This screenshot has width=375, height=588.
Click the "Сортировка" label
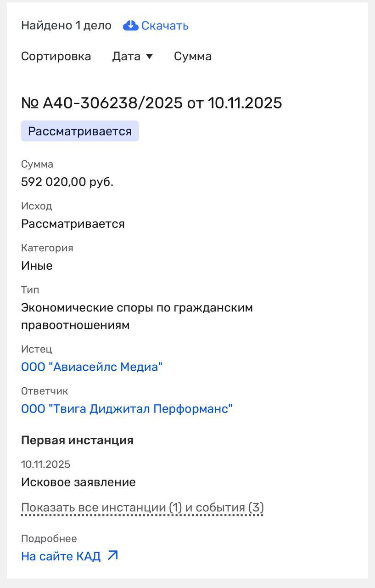(56, 57)
